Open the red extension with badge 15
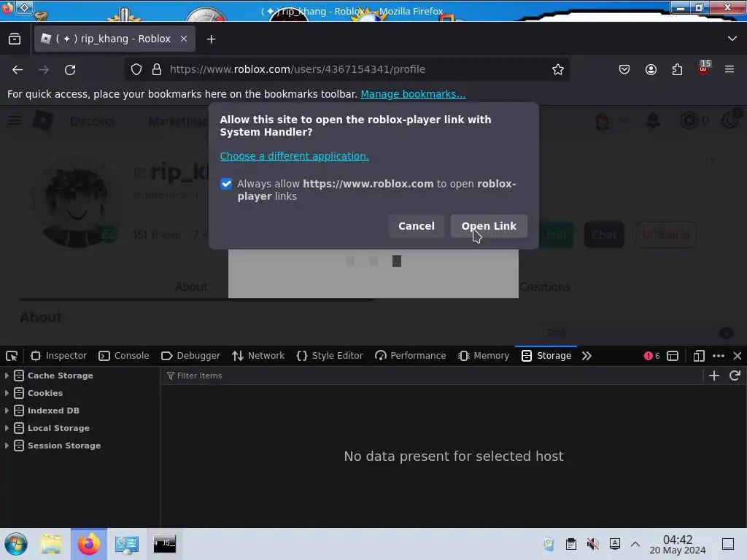This screenshot has height=560, width=747. (x=704, y=68)
